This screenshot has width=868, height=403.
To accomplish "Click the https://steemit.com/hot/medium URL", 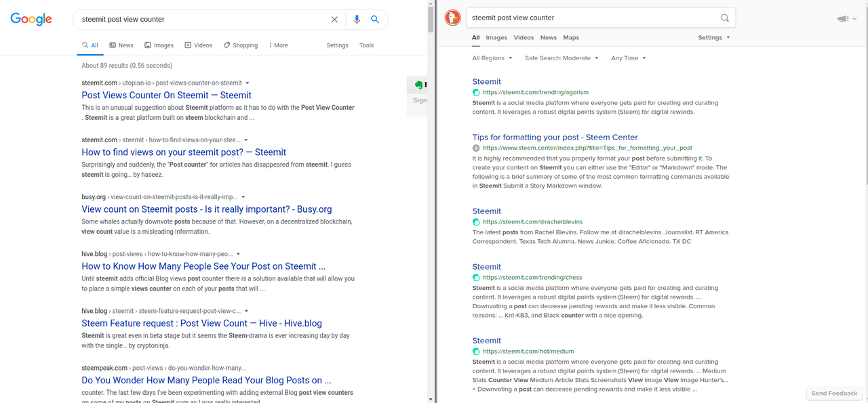I will pyautogui.click(x=528, y=352).
